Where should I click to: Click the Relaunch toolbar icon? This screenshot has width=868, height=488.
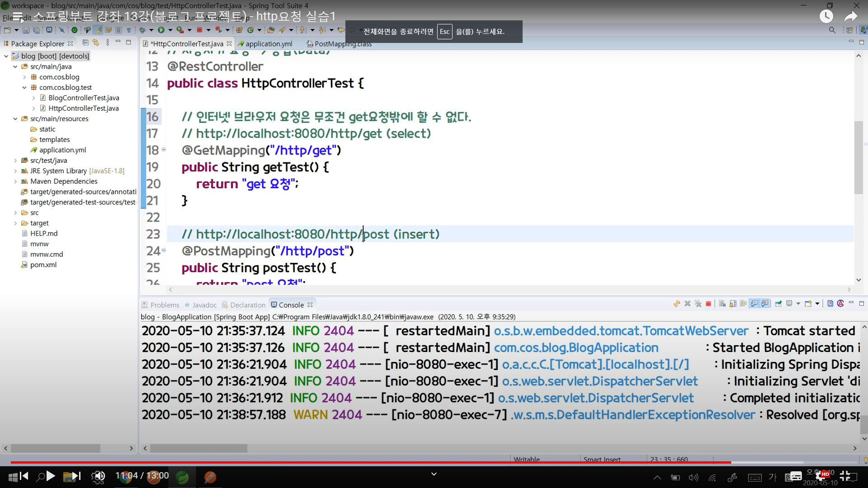click(x=218, y=30)
